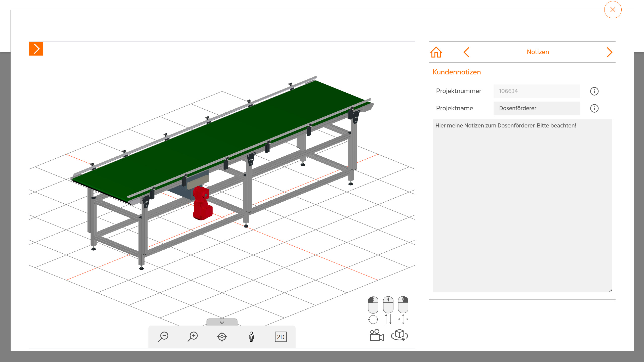
Task: Click the video camera icon
Action: pyautogui.click(x=377, y=335)
